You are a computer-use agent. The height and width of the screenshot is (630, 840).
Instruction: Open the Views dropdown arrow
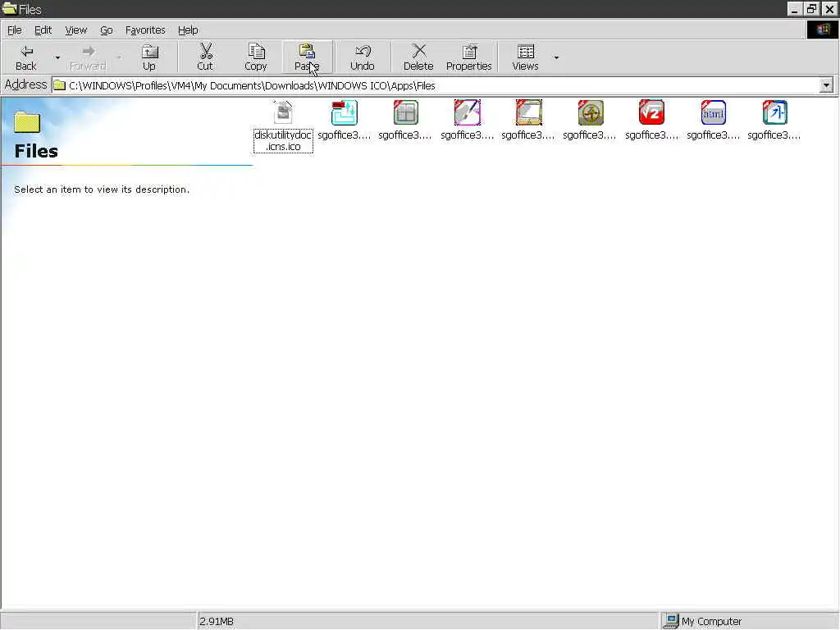(556, 57)
